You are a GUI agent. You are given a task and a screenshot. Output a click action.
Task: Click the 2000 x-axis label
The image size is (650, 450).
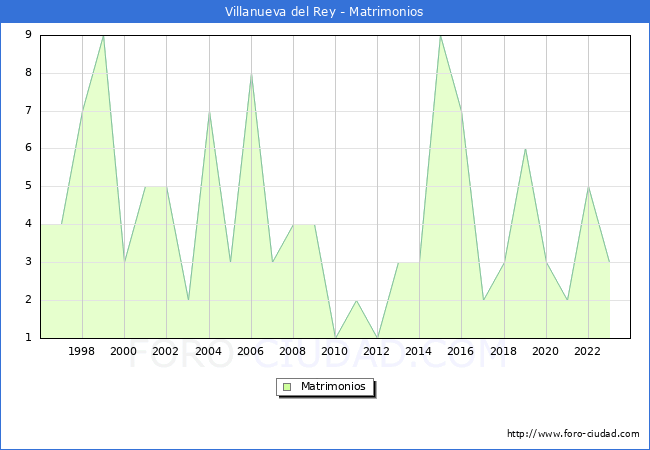(124, 351)
